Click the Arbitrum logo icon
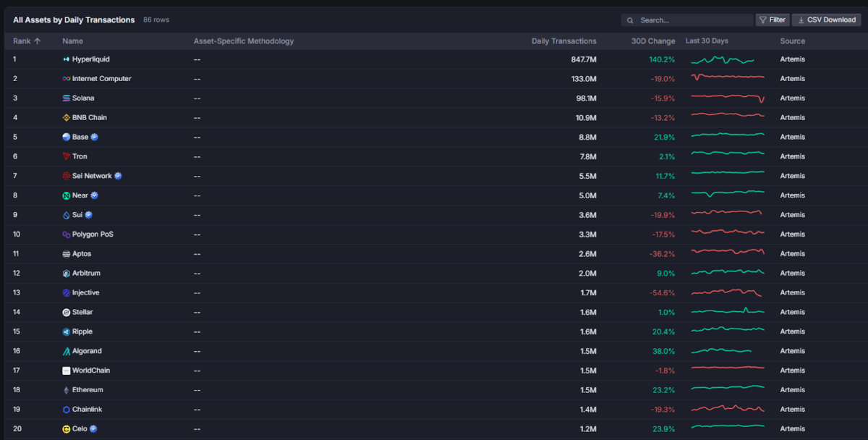This screenshot has width=868, height=440. point(67,274)
